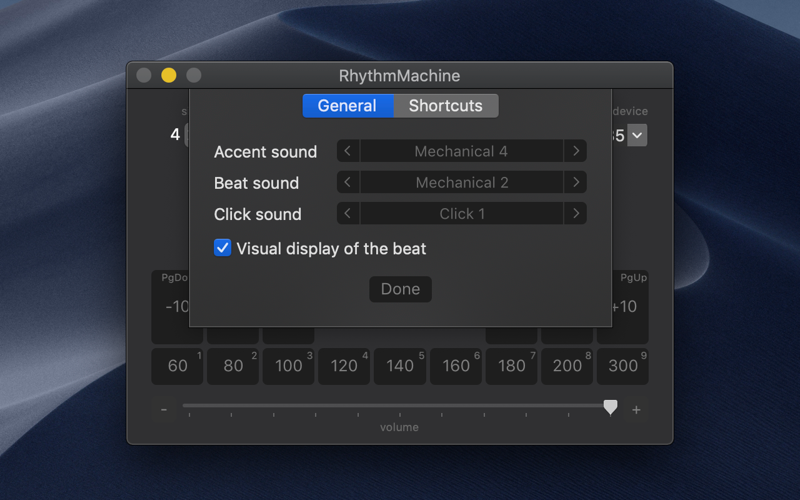This screenshot has width=800, height=500.
Task: Click the middle of the volume slider track
Action: tap(399, 406)
